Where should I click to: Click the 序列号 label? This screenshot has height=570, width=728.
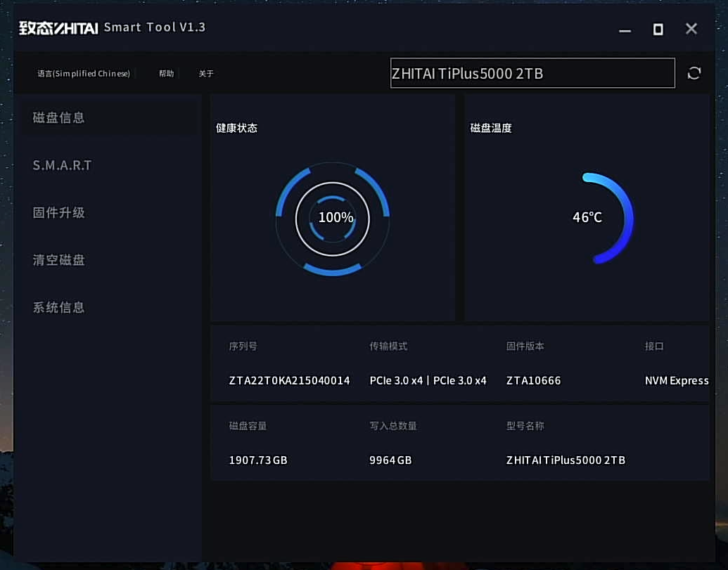243,346
